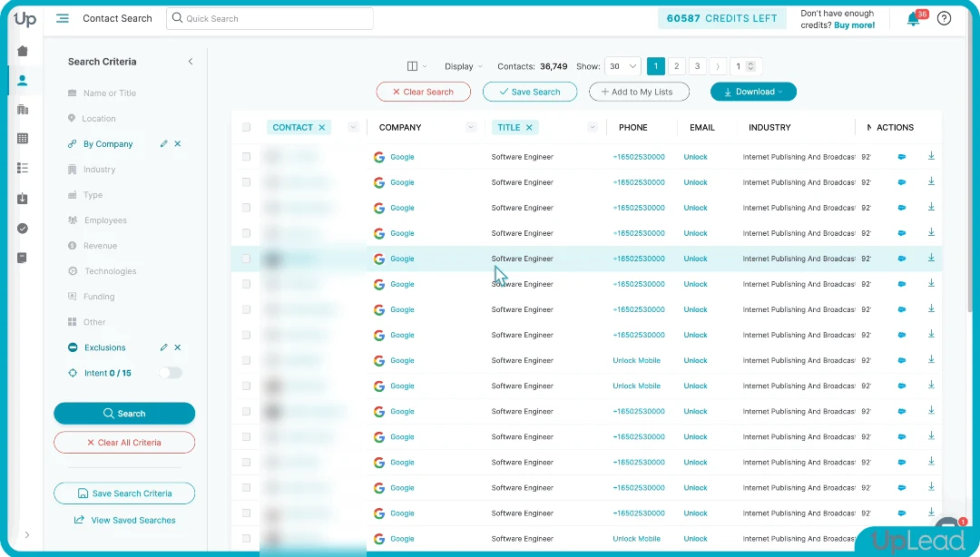The image size is (980, 557).
Task: Go to the next page chevron
Action: (718, 66)
